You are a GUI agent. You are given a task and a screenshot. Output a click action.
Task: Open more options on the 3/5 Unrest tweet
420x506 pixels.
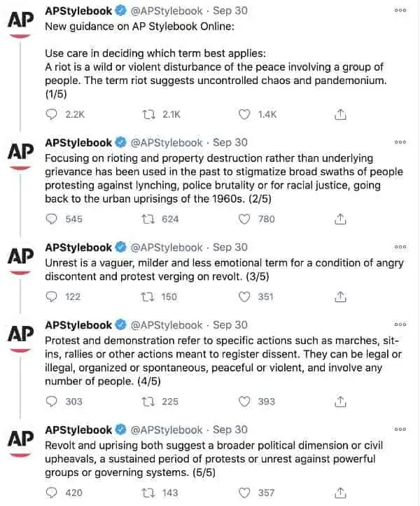(400, 247)
